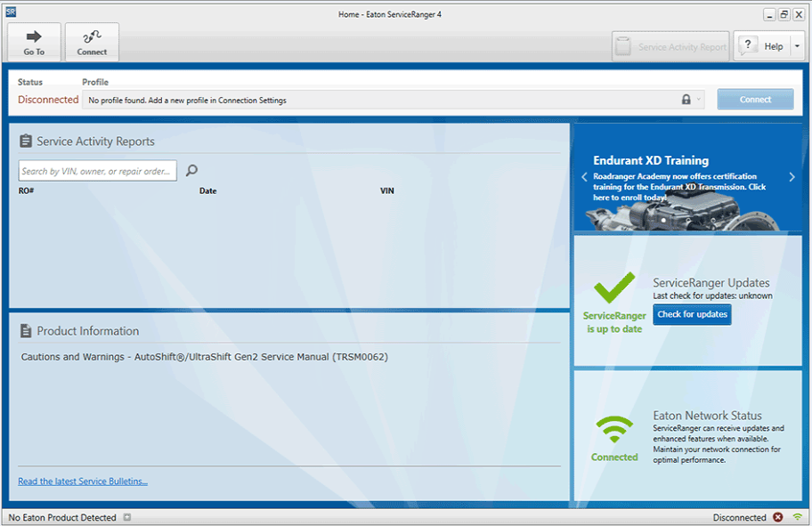Expand the Help dropdown arrow

click(797, 46)
